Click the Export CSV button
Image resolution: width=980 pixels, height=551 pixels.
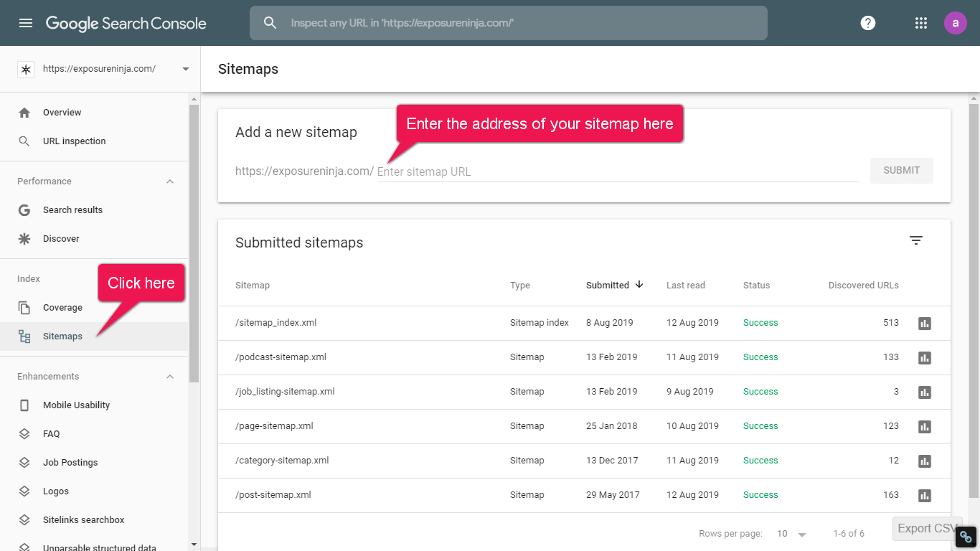point(926,529)
